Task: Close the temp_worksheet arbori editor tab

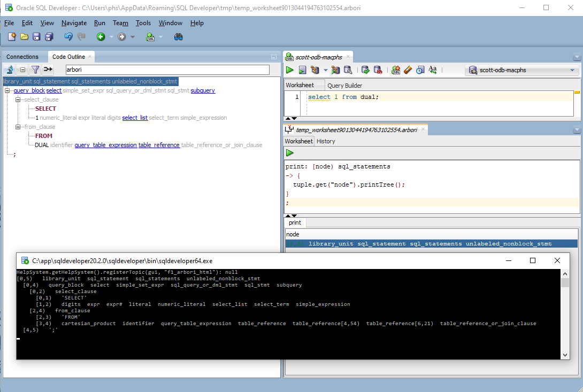Action: coord(423,129)
